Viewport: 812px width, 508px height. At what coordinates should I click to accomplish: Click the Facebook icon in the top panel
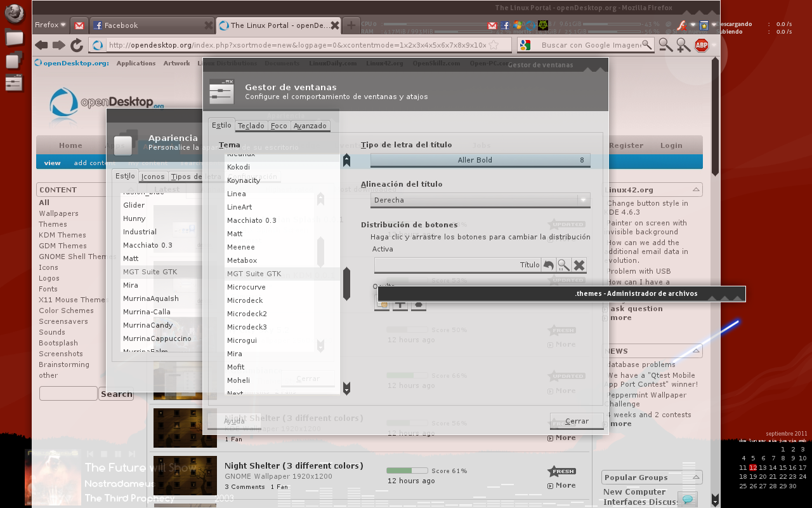(505, 25)
